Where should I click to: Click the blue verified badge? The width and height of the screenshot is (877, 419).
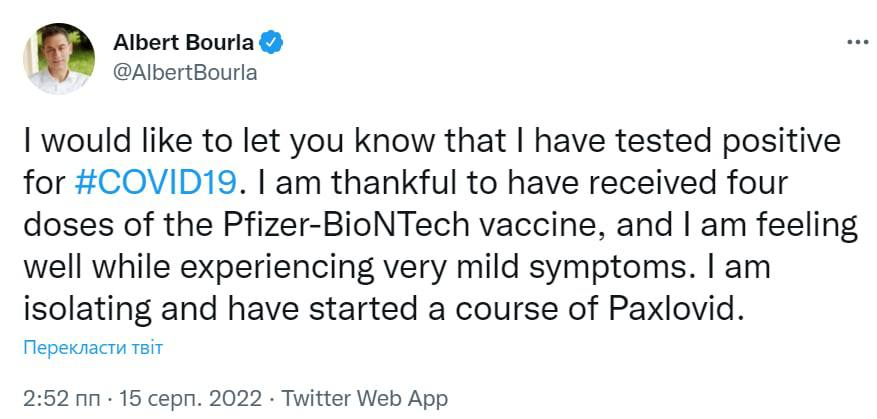coord(273,43)
